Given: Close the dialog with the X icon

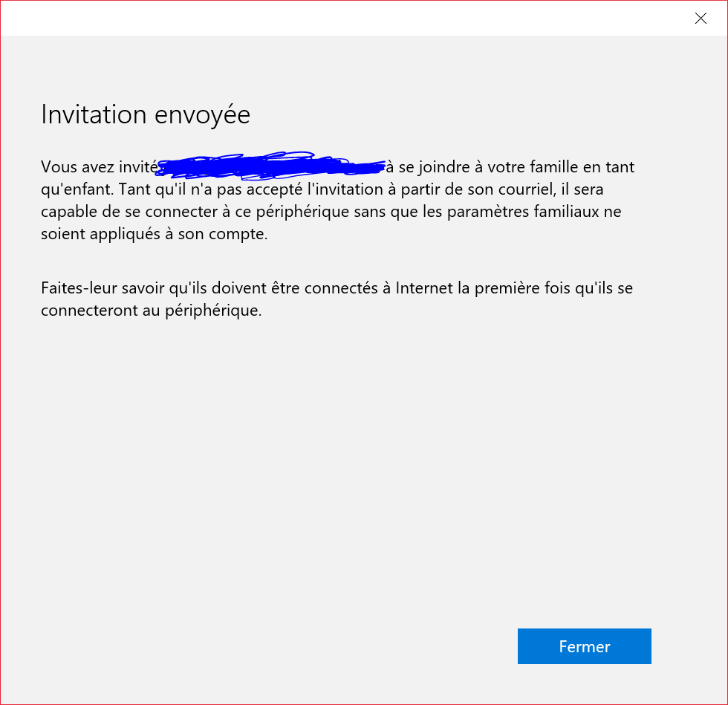Looking at the screenshot, I should (701, 19).
